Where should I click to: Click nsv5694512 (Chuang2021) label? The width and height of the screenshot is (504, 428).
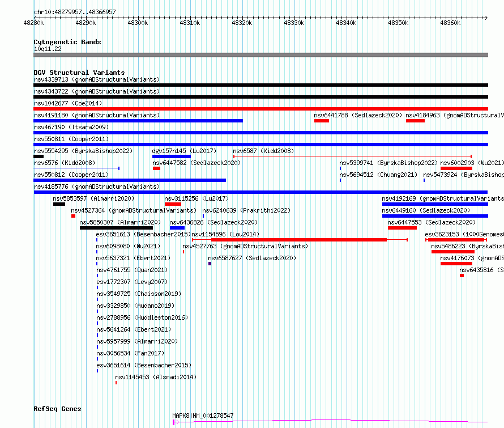[378, 175]
